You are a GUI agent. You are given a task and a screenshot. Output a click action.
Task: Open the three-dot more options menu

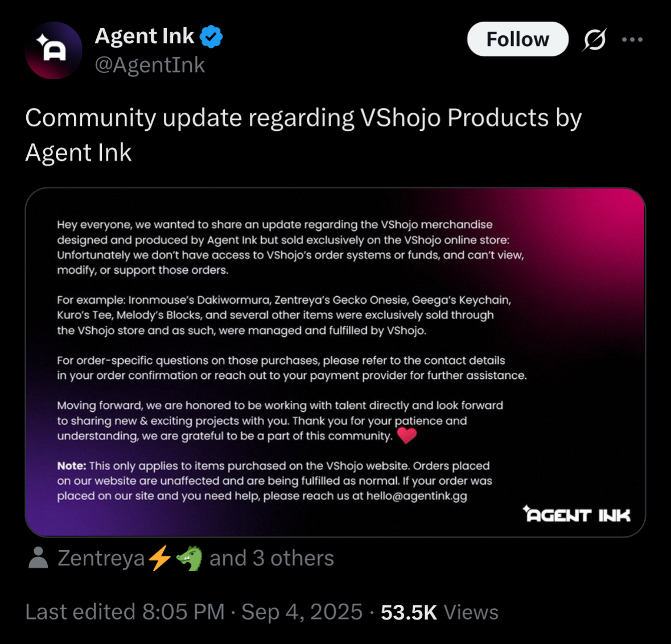point(632,39)
